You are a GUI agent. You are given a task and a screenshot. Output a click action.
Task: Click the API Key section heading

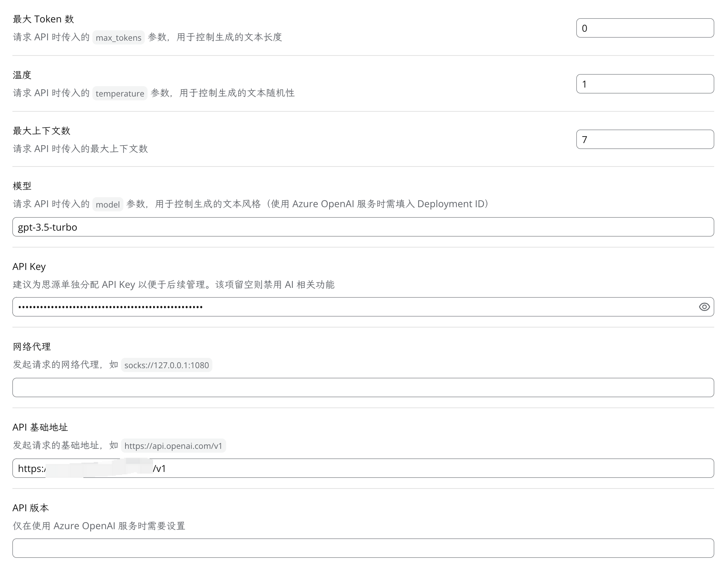point(29,266)
